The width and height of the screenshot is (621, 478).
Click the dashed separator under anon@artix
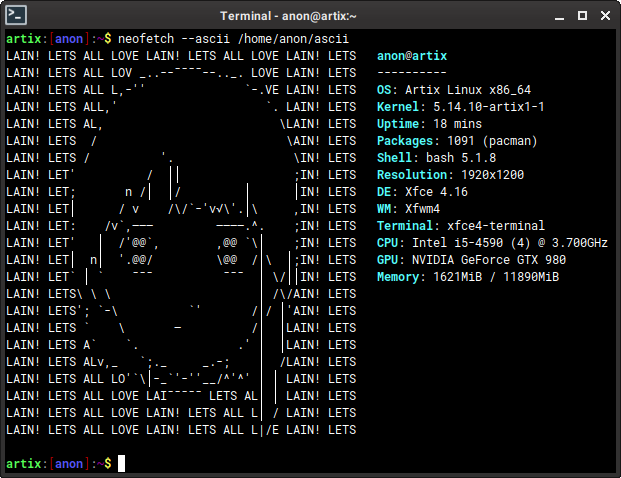[x=412, y=72]
